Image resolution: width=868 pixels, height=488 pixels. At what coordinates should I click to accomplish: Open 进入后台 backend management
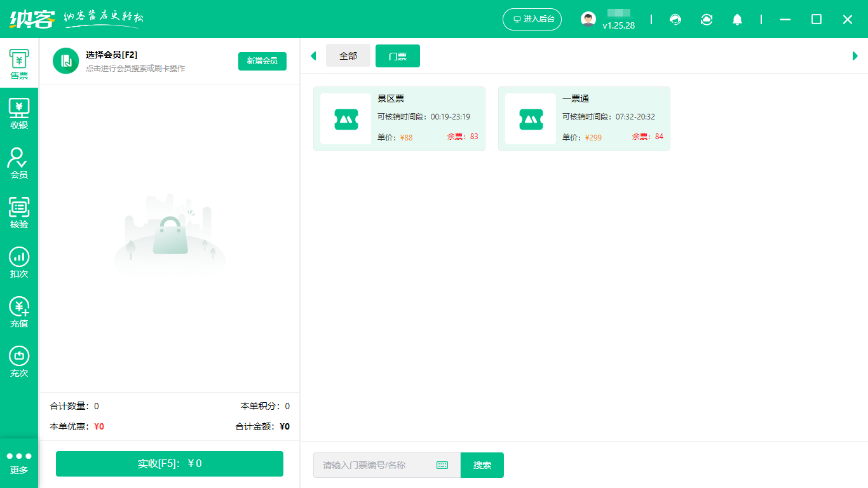pyautogui.click(x=532, y=19)
